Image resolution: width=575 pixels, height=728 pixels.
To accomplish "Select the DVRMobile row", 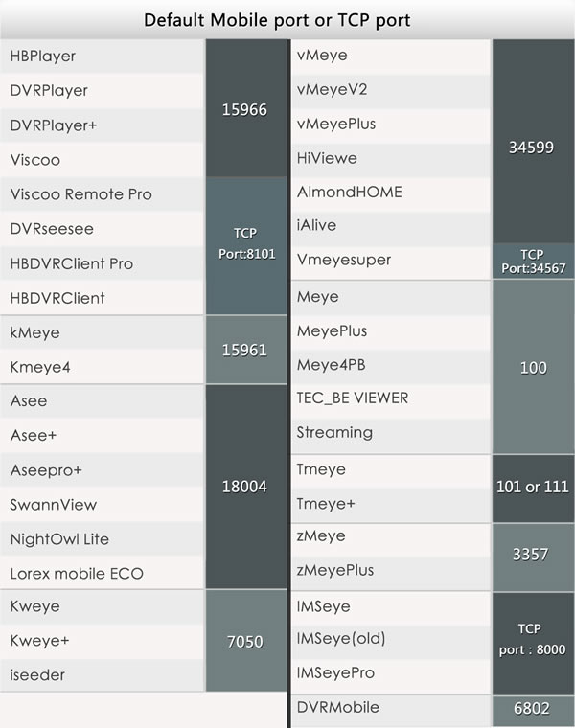I will 389,708.
